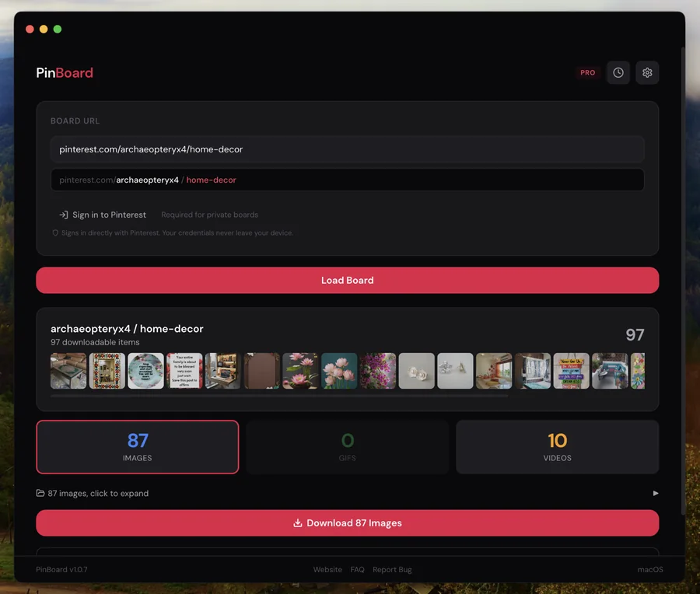Click the window's vertical scrollbar
Image resolution: width=700 pixels, height=594 pixels.
tap(683, 281)
